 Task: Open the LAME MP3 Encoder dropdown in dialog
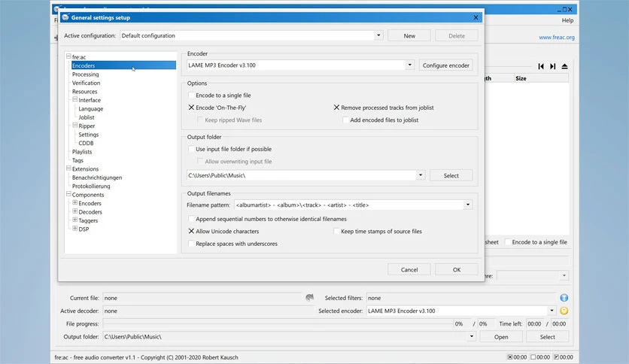coord(409,65)
